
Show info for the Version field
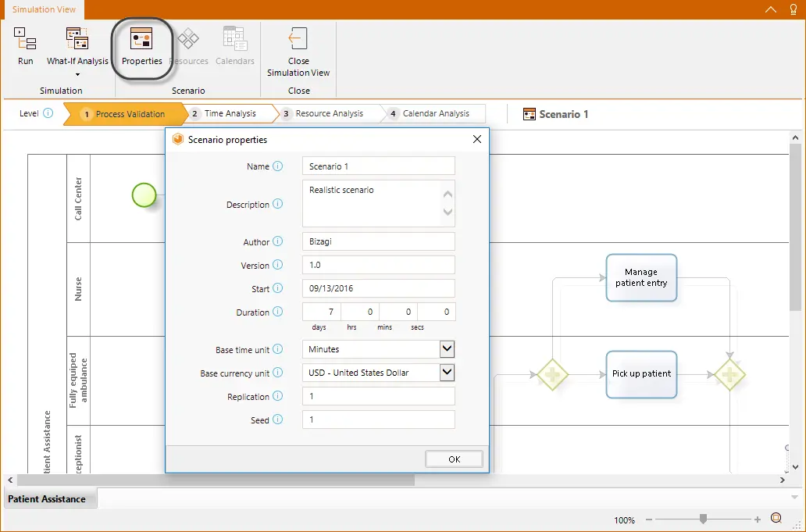[x=277, y=265]
